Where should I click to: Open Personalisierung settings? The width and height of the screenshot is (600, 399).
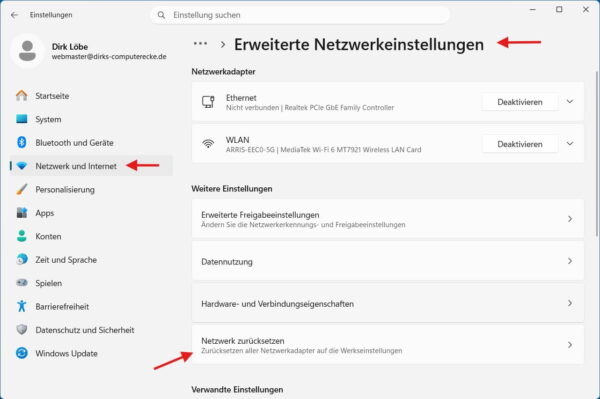point(92,189)
